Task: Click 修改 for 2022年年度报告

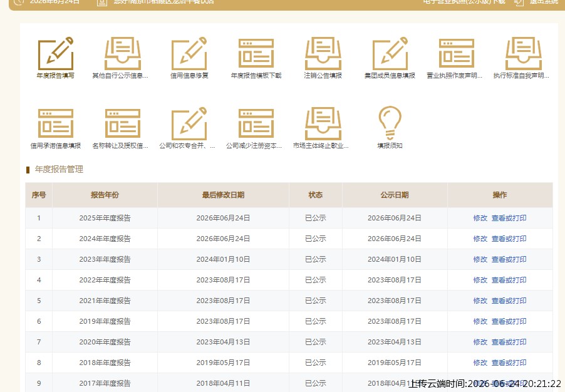Action: [x=480, y=280]
